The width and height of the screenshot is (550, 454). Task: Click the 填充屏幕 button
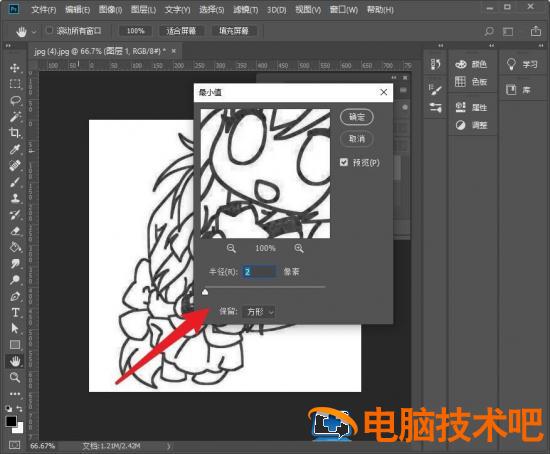(x=234, y=31)
